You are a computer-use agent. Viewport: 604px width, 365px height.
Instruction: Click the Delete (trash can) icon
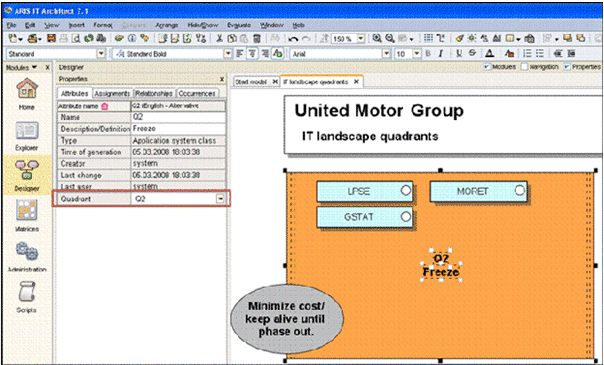coord(257,39)
